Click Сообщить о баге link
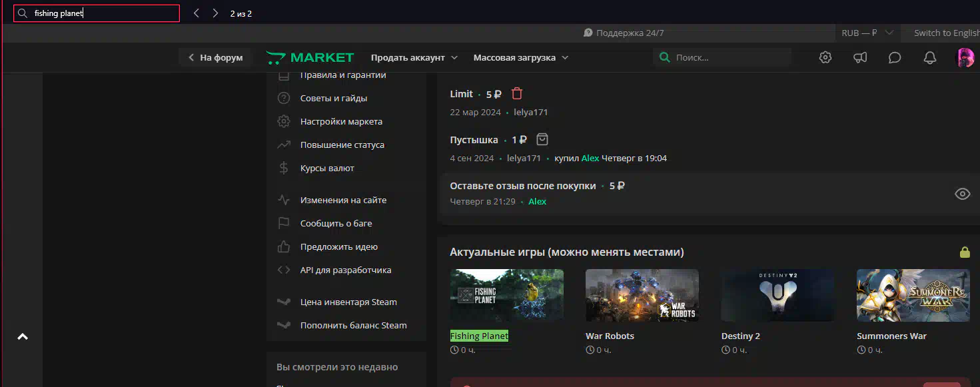The width and height of the screenshot is (980, 387). click(336, 223)
